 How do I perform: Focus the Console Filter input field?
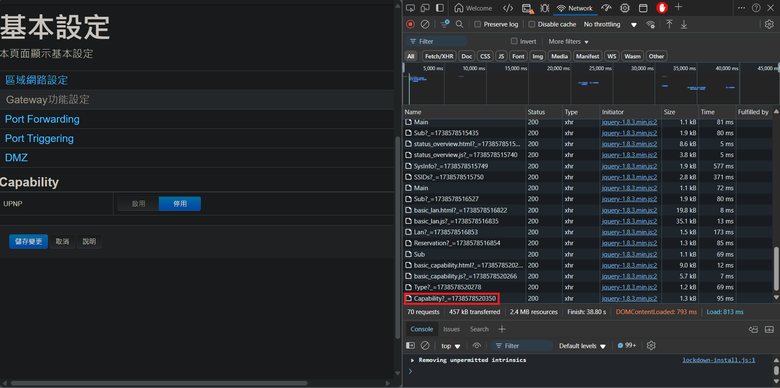coord(522,345)
